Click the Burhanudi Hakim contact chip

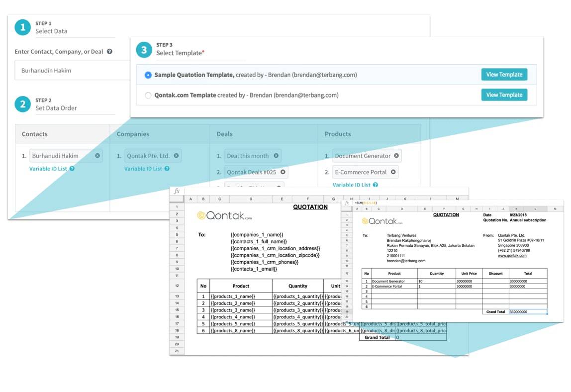coord(66,156)
